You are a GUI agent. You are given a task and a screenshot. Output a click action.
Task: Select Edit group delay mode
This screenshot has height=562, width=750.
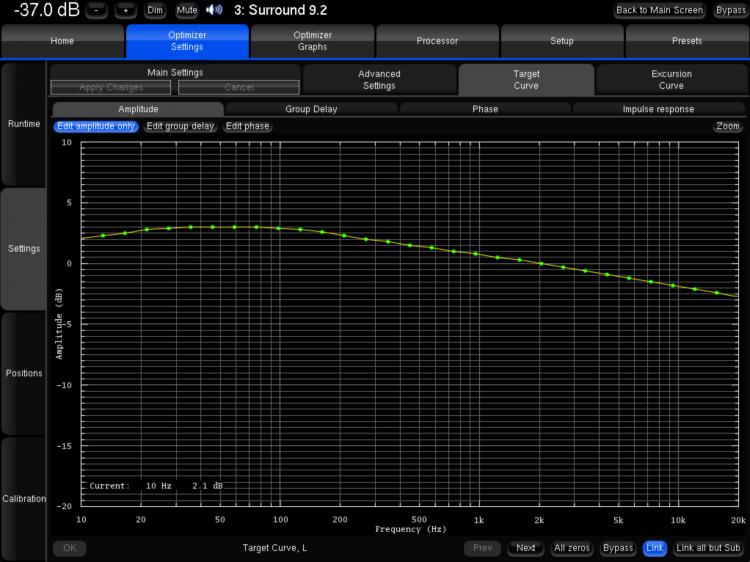[181, 127]
